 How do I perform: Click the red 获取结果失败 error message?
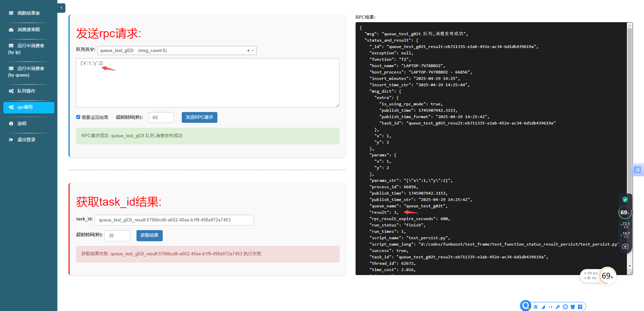point(208,254)
